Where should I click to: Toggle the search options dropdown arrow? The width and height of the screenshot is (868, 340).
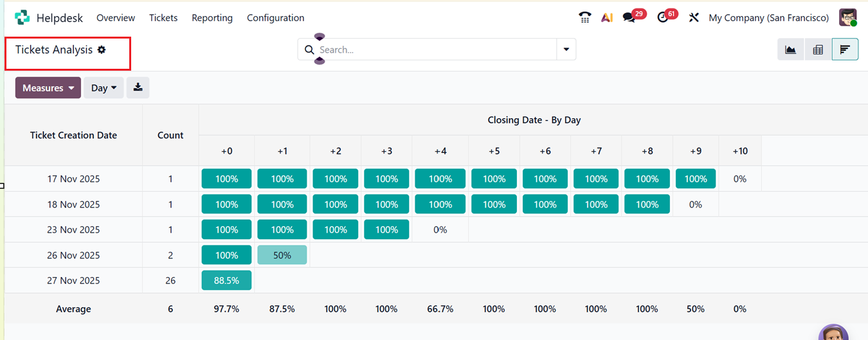click(566, 49)
